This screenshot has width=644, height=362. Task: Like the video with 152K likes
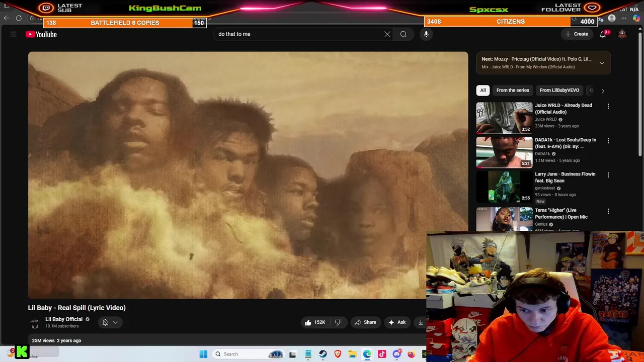pos(314,322)
